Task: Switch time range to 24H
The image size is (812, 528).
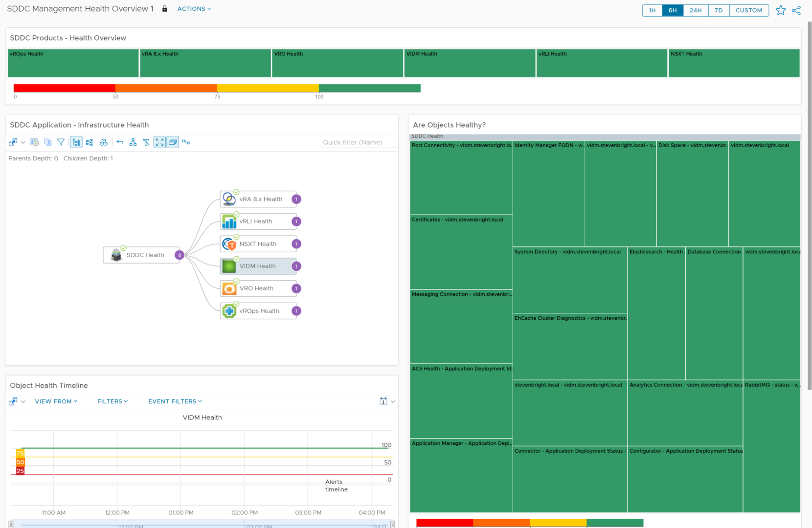Action: click(696, 10)
